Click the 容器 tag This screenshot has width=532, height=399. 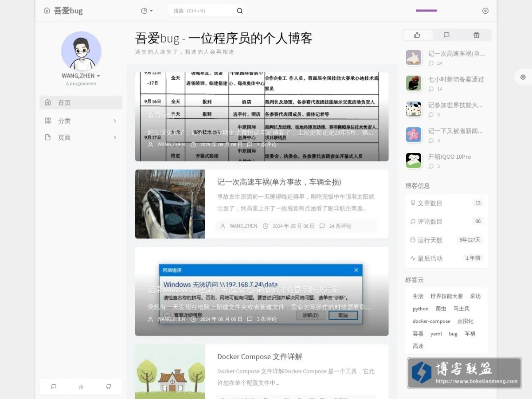pos(418,333)
